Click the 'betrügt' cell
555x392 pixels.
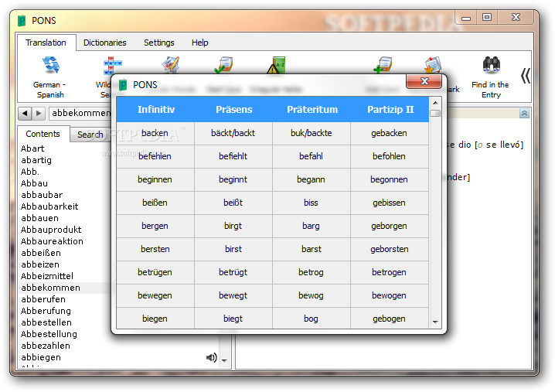[233, 272]
